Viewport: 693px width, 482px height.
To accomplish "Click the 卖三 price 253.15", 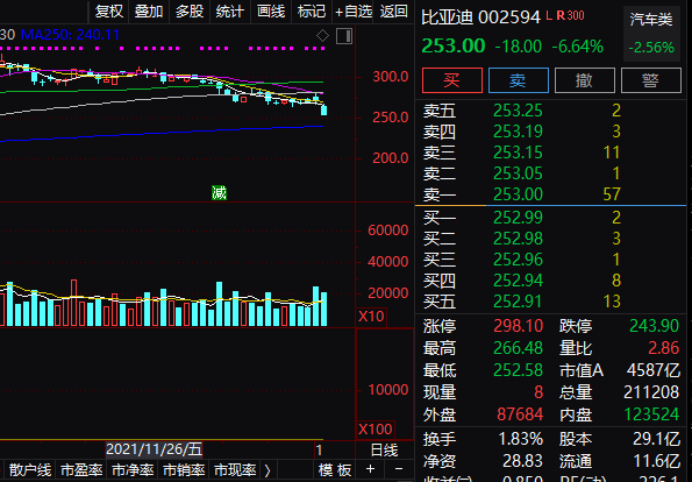I will (x=518, y=152).
